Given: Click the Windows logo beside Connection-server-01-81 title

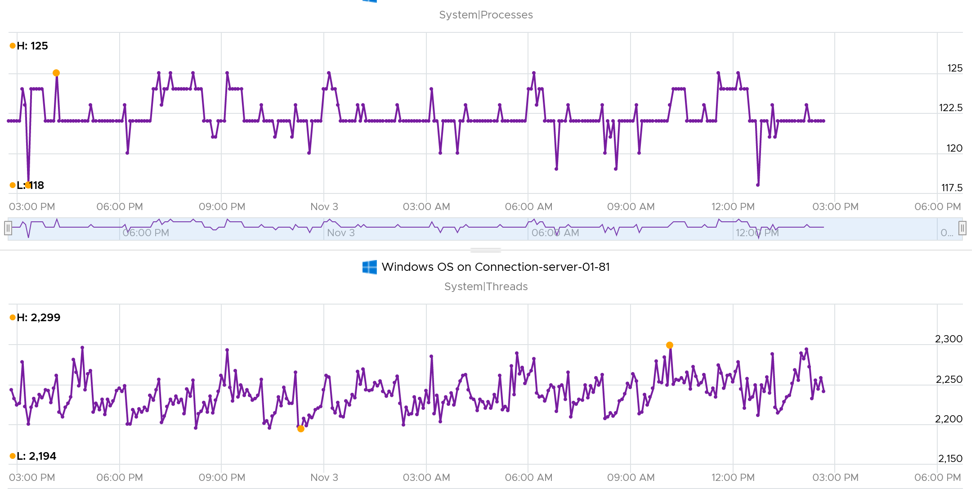Looking at the screenshot, I should point(369,267).
